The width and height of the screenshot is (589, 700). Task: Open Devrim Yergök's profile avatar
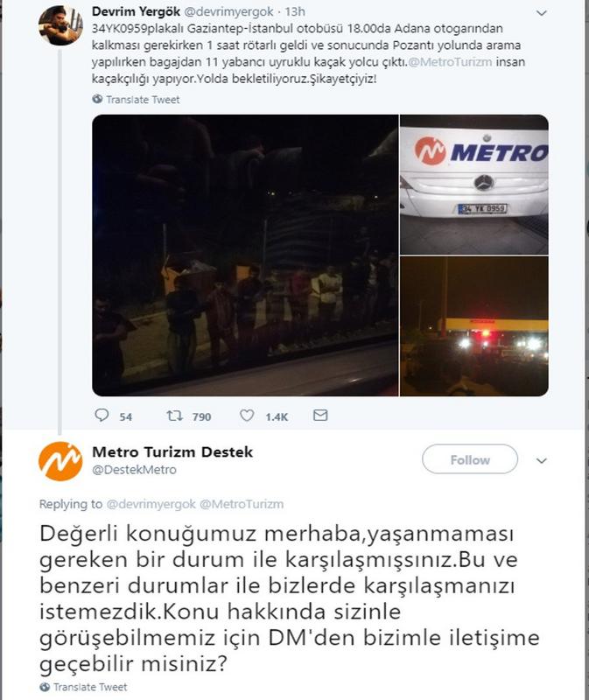60,25
